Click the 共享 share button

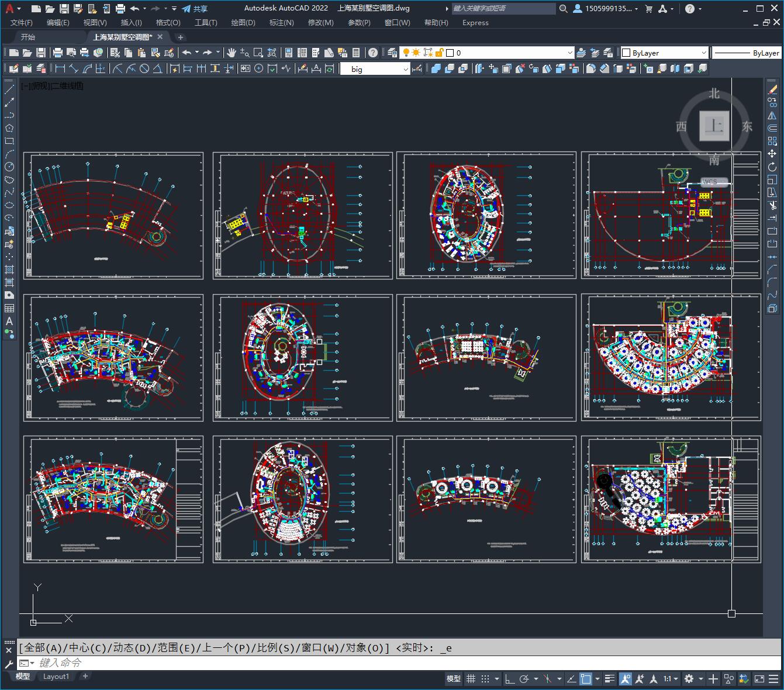click(195, 9)
